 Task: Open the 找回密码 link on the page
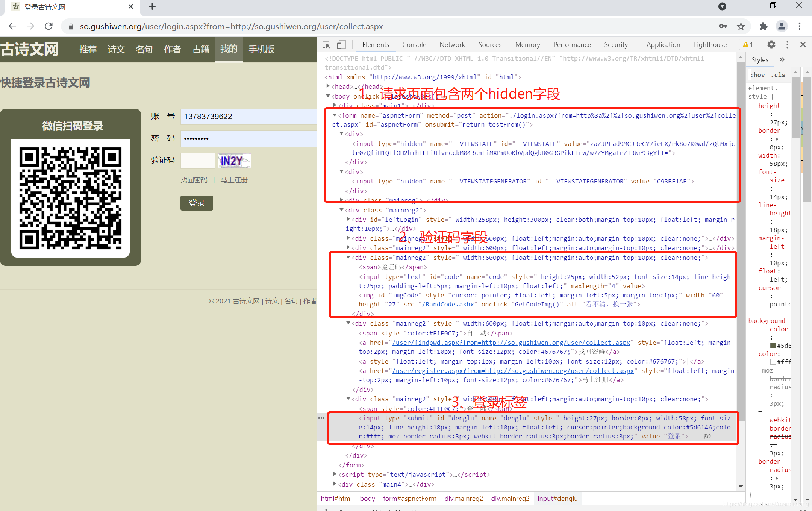[194, 180]
